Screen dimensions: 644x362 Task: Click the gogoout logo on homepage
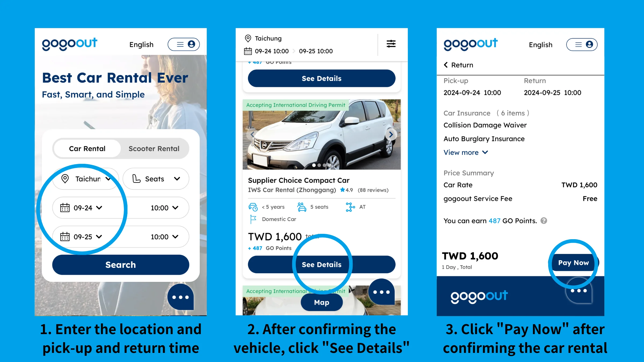[69, 44]
